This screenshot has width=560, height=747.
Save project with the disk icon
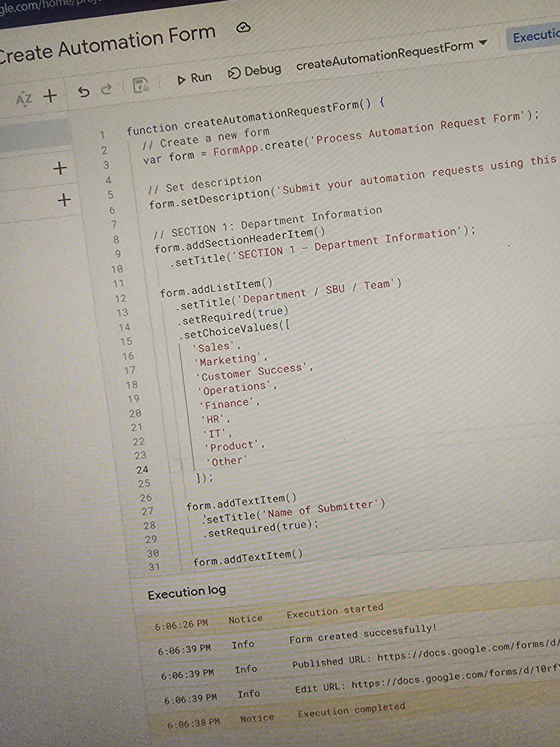coord(141,85)
